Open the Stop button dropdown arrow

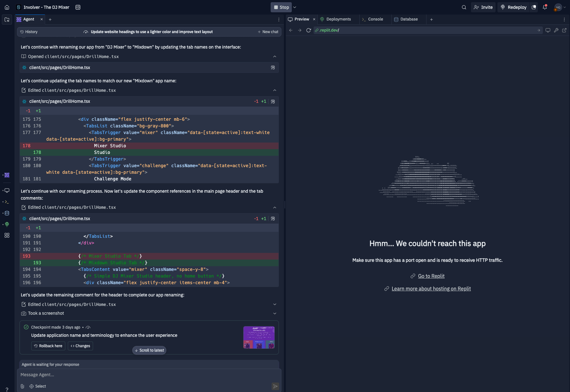(x=294, y=7)
